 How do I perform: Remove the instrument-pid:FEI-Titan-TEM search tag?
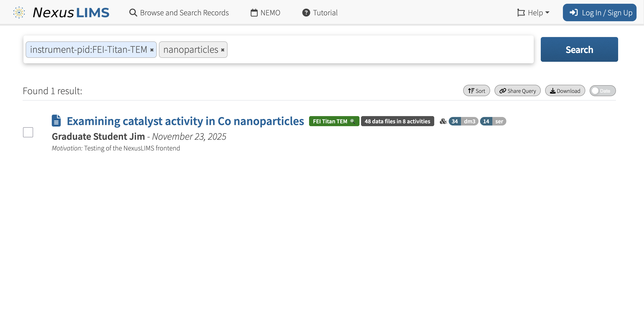152,50
